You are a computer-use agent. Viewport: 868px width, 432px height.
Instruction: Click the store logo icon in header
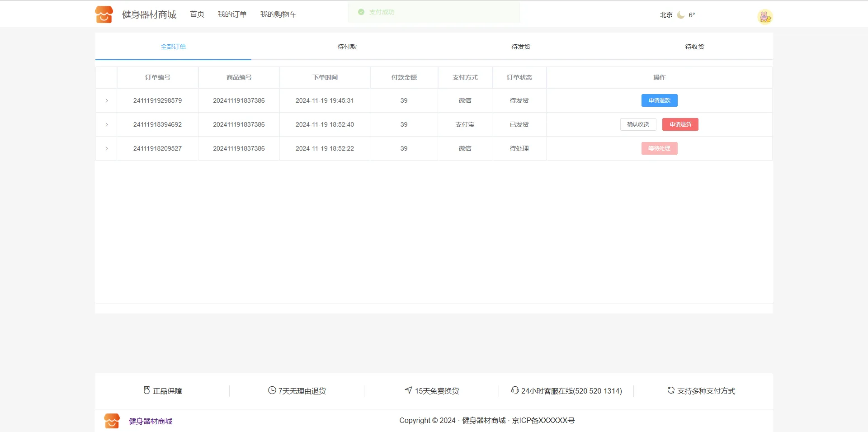[x=104, y=14]
